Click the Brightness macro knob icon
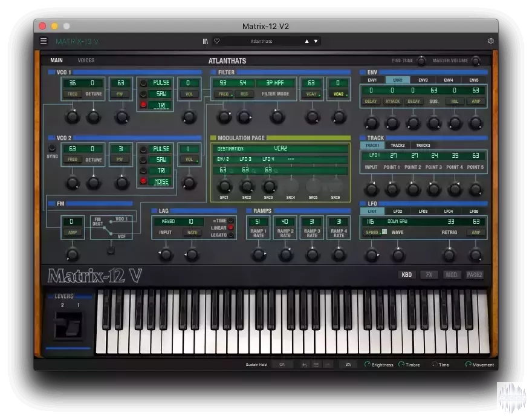Viewport: 532px width, 419px height. 367,365
